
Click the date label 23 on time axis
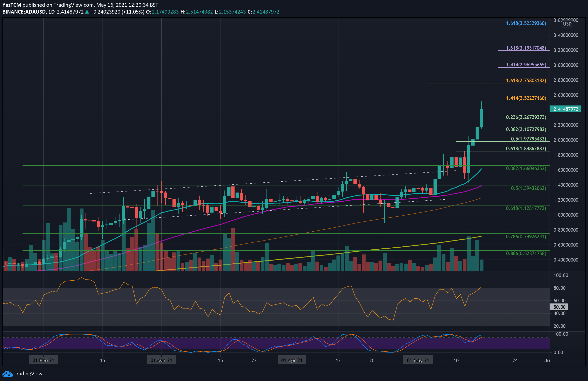(254, 361)
